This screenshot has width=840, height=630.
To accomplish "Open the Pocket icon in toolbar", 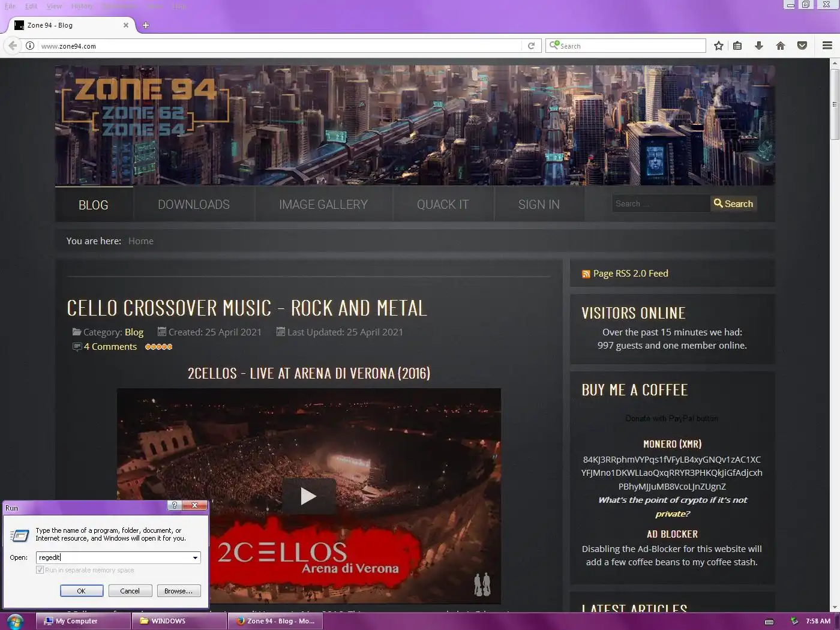I will [802, 46].
